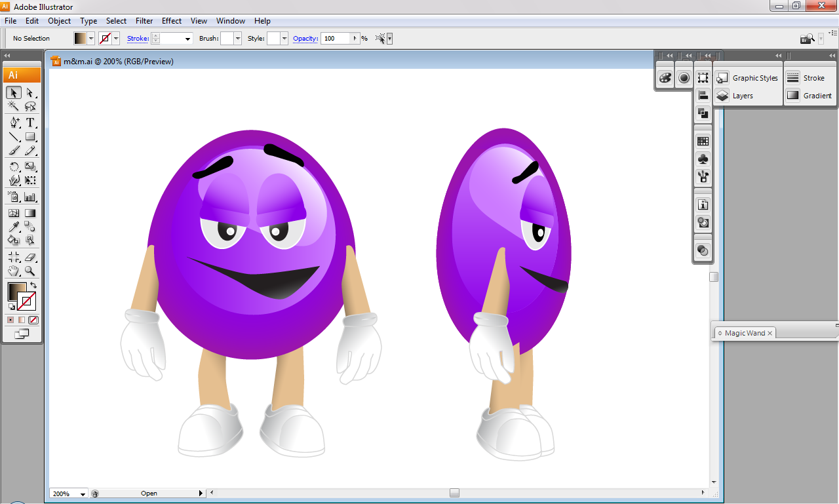Image resolution: width=839 pixels, height=504 pixels.
Task: Set paint mode to None
Action: pyautogui.click(x=33, y=320)
